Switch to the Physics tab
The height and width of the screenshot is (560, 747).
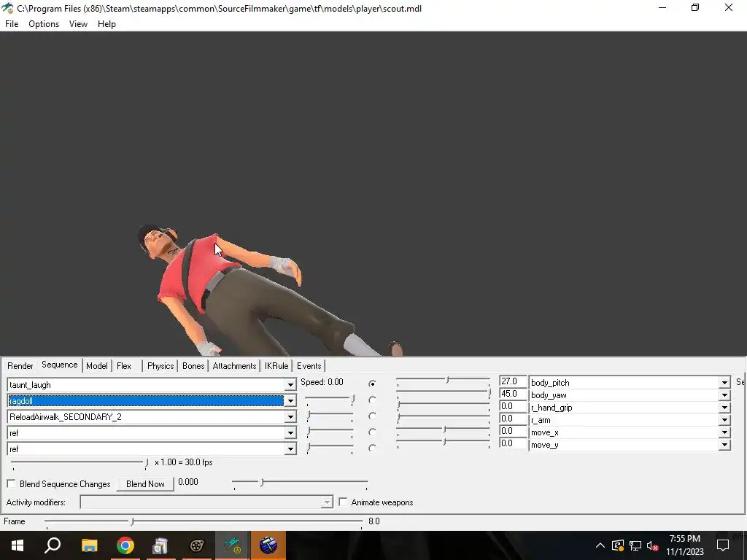pyautogui.click(x=160, y=366)
